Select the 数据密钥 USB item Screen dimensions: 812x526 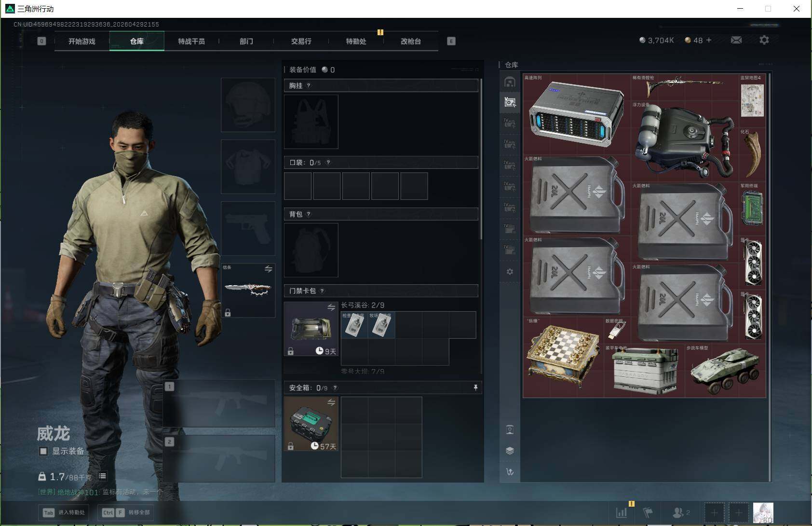[x=618, y=330]
